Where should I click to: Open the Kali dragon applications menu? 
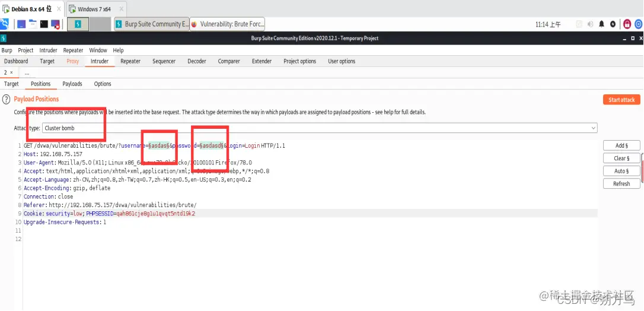click(x=4, y=24)
